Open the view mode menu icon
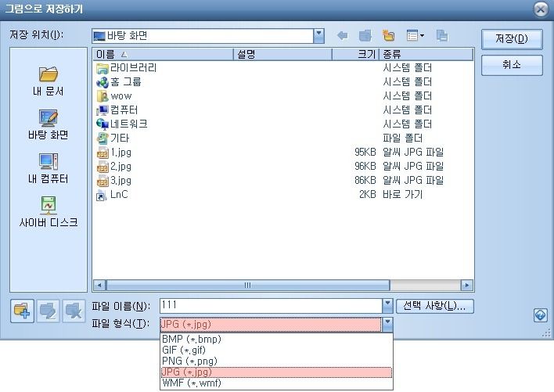 (415, 36)
